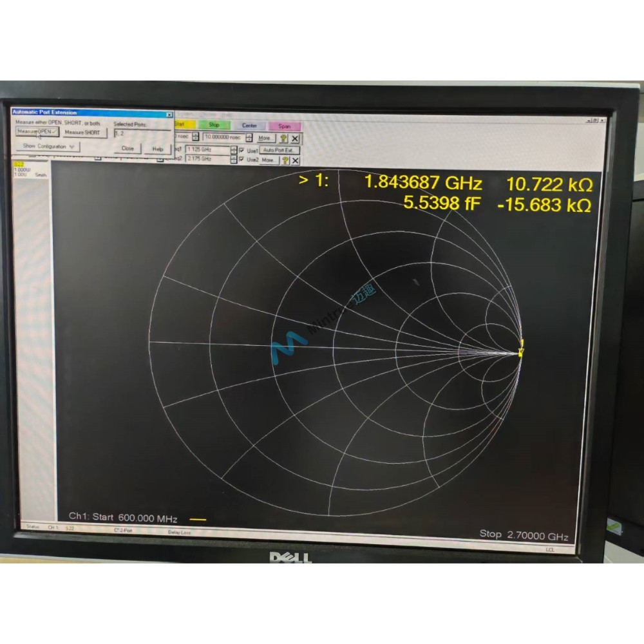The width and height of the screenshot is (644, 644).
Task: Select the Center toolbar button
Action: click(249, 126)
